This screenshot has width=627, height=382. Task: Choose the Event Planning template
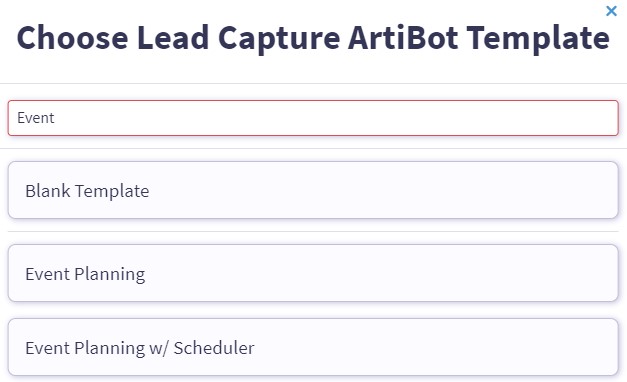tap(313, 273)
